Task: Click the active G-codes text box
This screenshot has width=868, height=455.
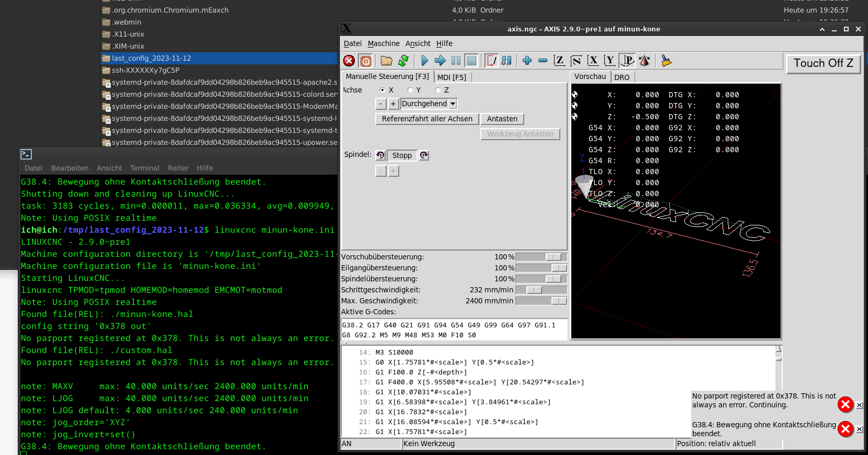Action: click(454, 329)
